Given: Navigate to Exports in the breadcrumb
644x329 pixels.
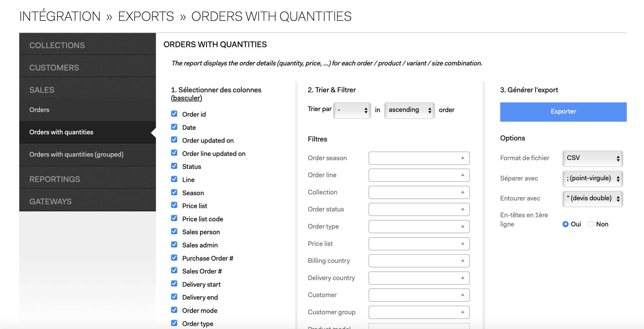Looking at the screenshot, I should (146, 16).
